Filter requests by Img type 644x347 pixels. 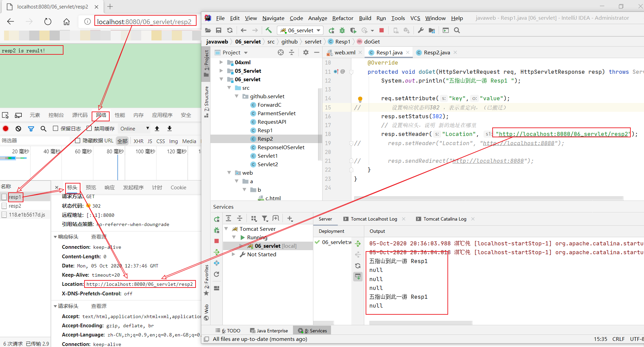pos(173,141)
